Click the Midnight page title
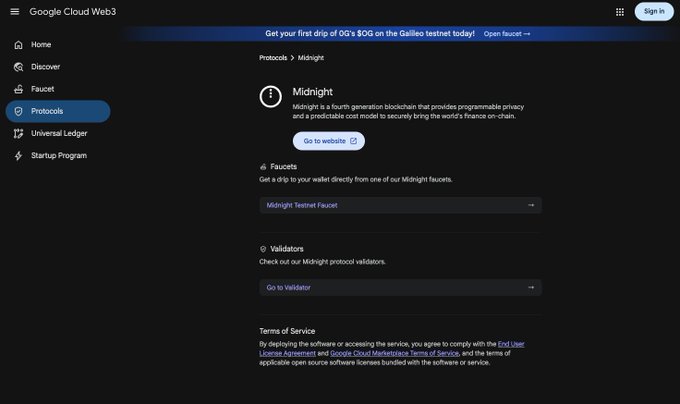Screen dimensions: 680x404 pyautogui.click(x=312, y=92)
